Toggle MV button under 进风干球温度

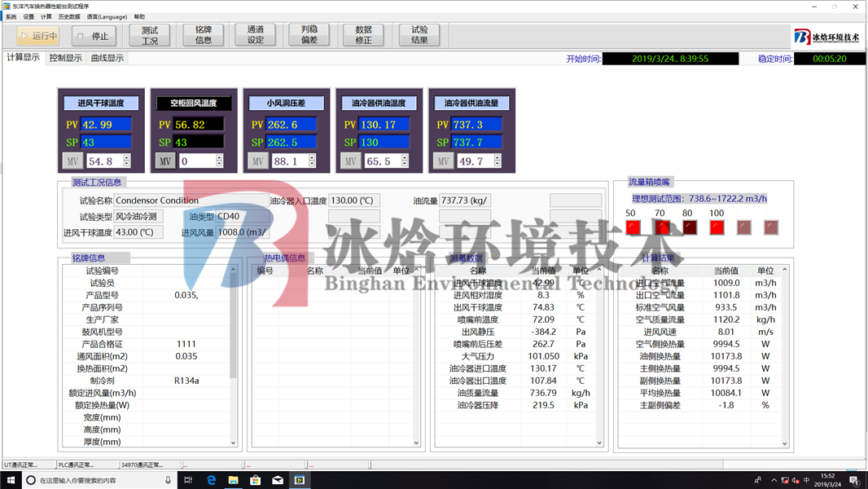pyautogui.click(x=72, y=161)
